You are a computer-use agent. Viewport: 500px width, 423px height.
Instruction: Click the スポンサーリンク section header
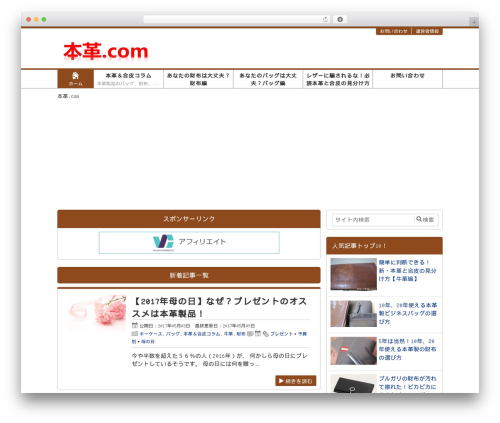pyautogui.click(x=189, y=219)
